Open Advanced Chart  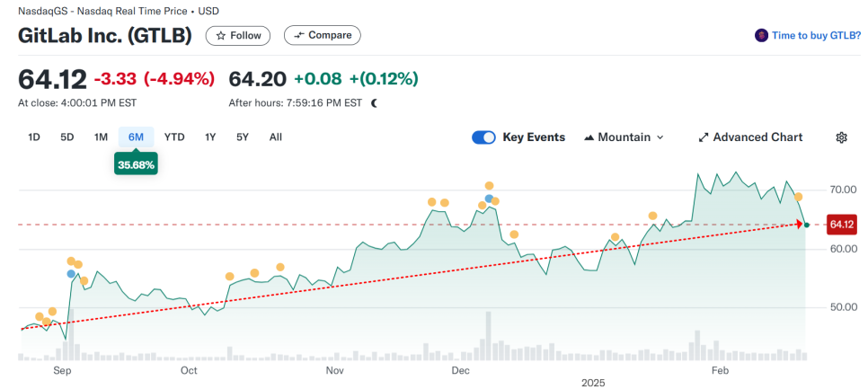pos(750,137)
